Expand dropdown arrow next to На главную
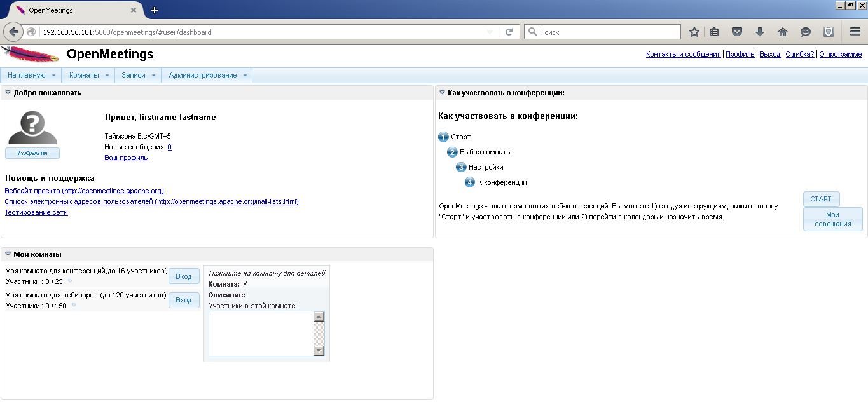 (x=53, y=76)
